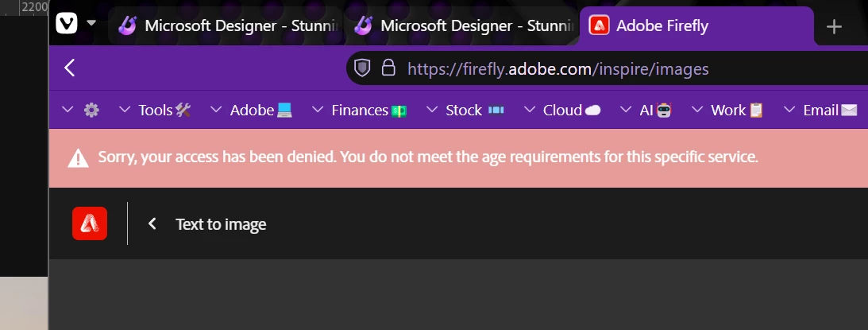
Task: Go back using browser back arrow
Action: [x=70, y=68]
